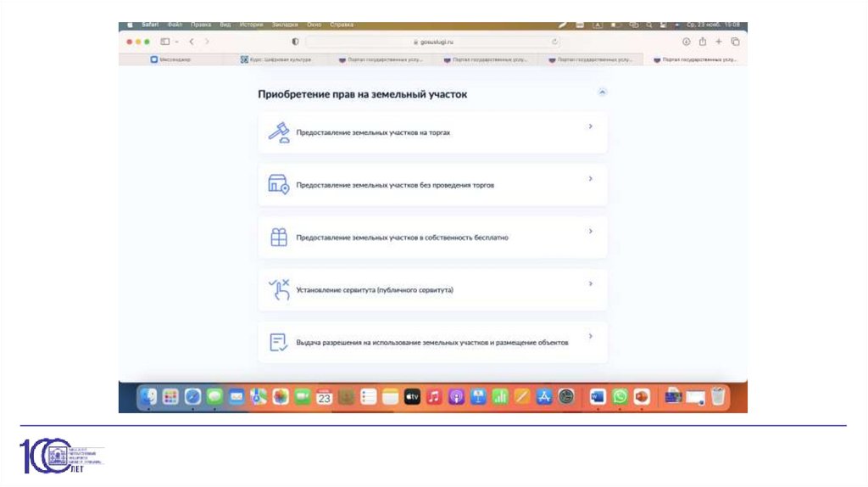Open the Apple menu

[x=130, y=25]
